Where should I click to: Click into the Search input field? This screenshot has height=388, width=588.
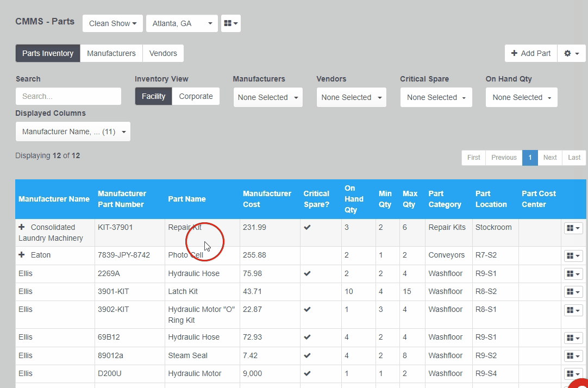tap(68, 96)
